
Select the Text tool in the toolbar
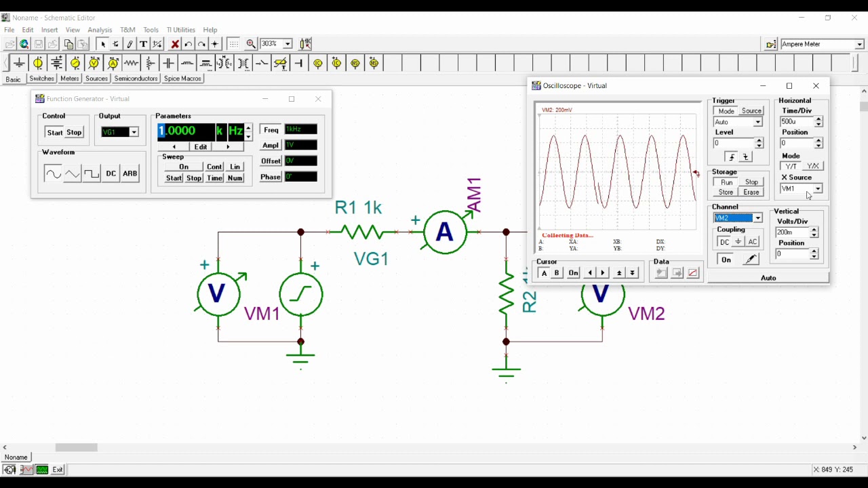tap(143, 44)
